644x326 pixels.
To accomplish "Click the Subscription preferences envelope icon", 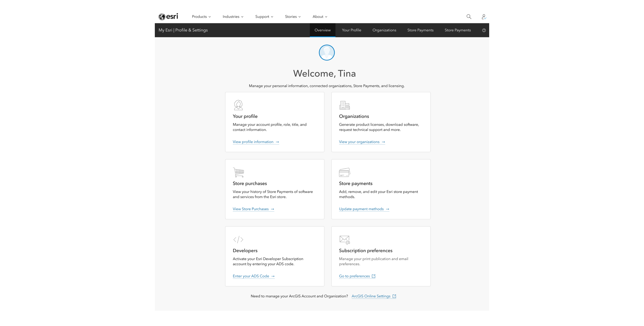I will 344,239.
